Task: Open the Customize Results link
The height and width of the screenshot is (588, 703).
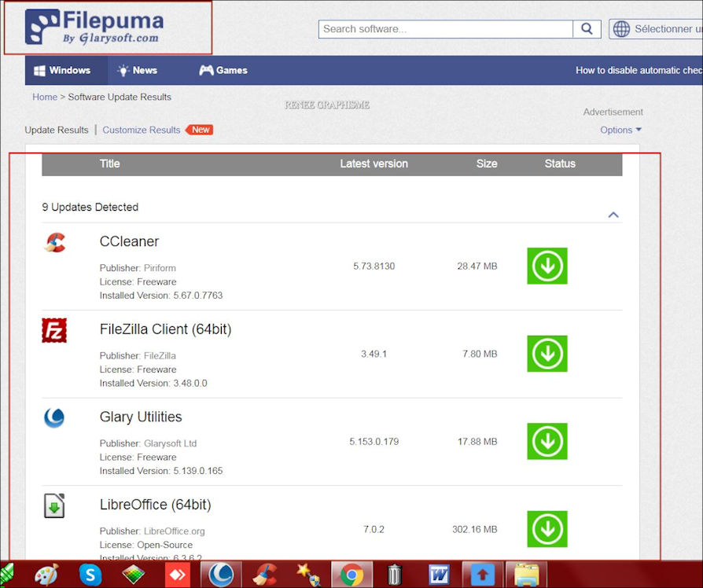Action: 142,130
